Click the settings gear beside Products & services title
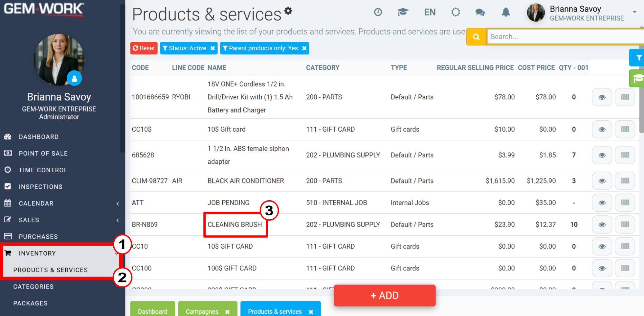644x316 pixels. 288,11
